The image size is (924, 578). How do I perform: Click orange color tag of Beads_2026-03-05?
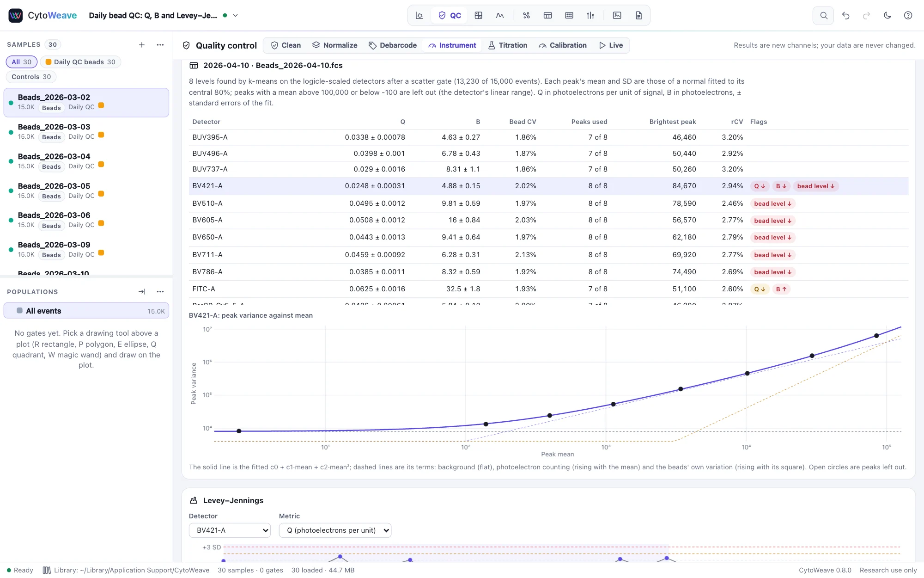click(x=101, y=194)
